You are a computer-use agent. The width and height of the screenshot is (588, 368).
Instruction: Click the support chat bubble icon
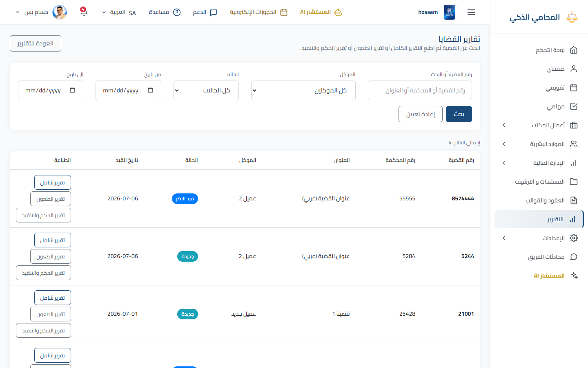coord(214,12)
